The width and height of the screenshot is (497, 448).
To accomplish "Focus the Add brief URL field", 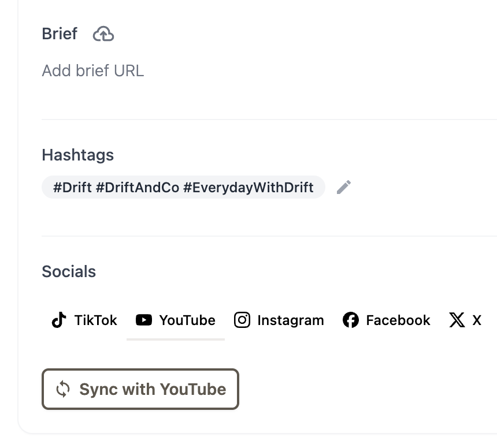I will coord(93,70).
